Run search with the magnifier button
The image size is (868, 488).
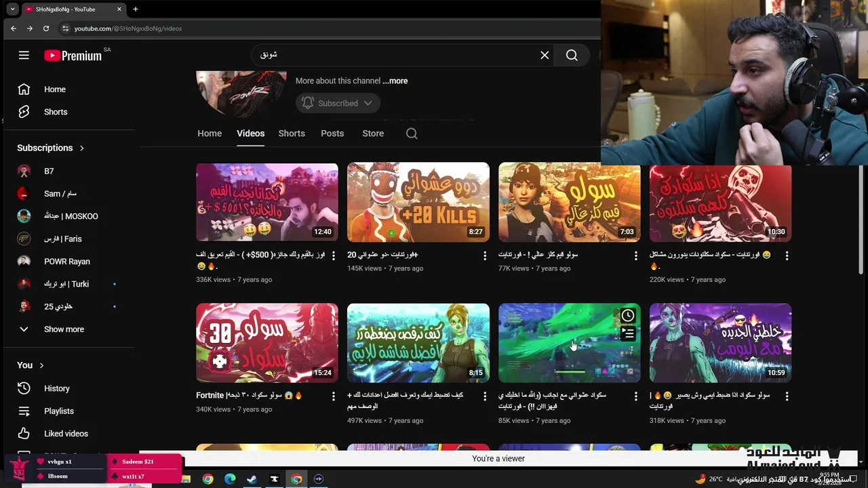click(x=572, y=56)
